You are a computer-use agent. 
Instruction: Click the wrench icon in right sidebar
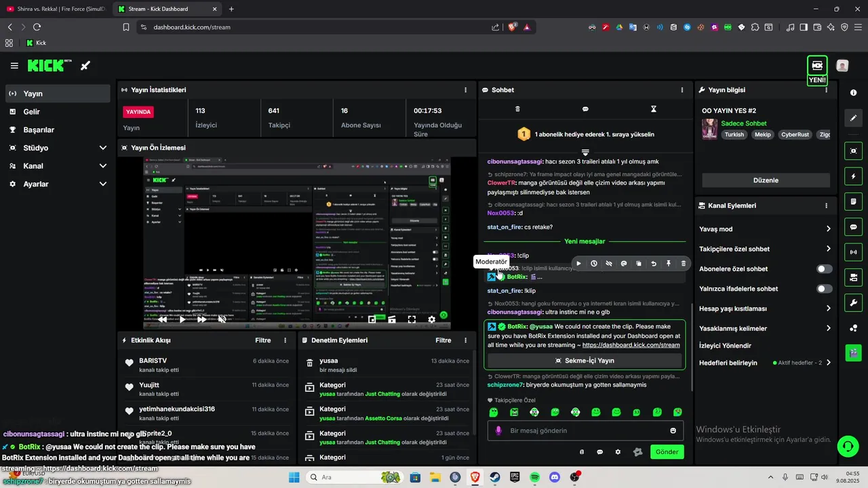point(854,302)
